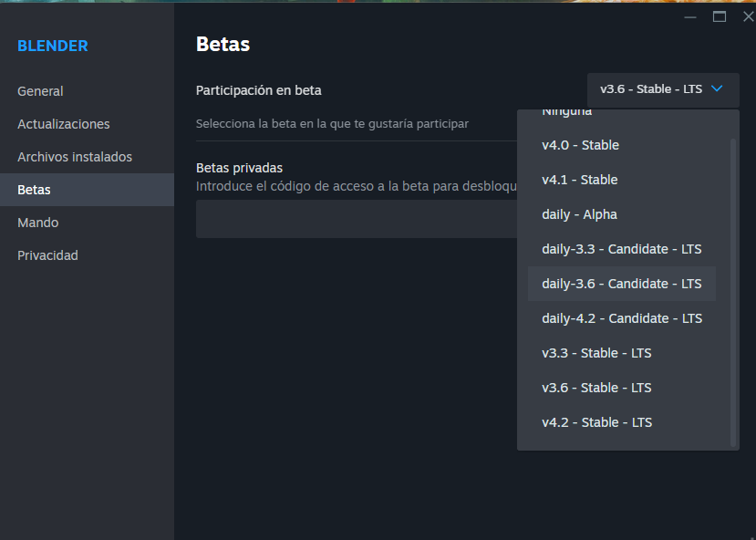Screen dimensions: 756x540
Task: Click the Participación en beta label
Action: [258, 90]
